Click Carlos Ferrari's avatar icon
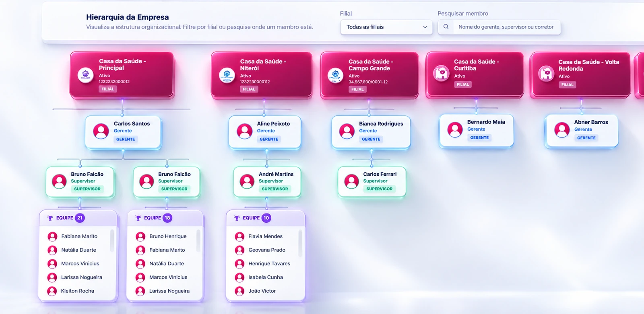The width and height of the screenshot is (644, 314). (351, 181)
